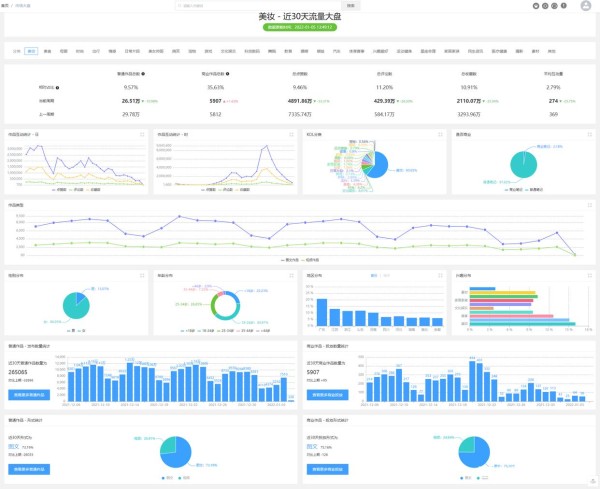This screenshot has height=489, width=600.
Task: Click the blue button in bottom-right format pie panel
Action: [x=328, y=469]
